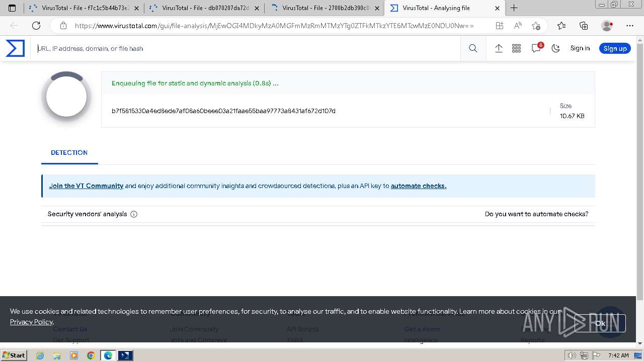
Task: Open the Favorites list icon
Action: pyautogui.click(x=561, y=26)
